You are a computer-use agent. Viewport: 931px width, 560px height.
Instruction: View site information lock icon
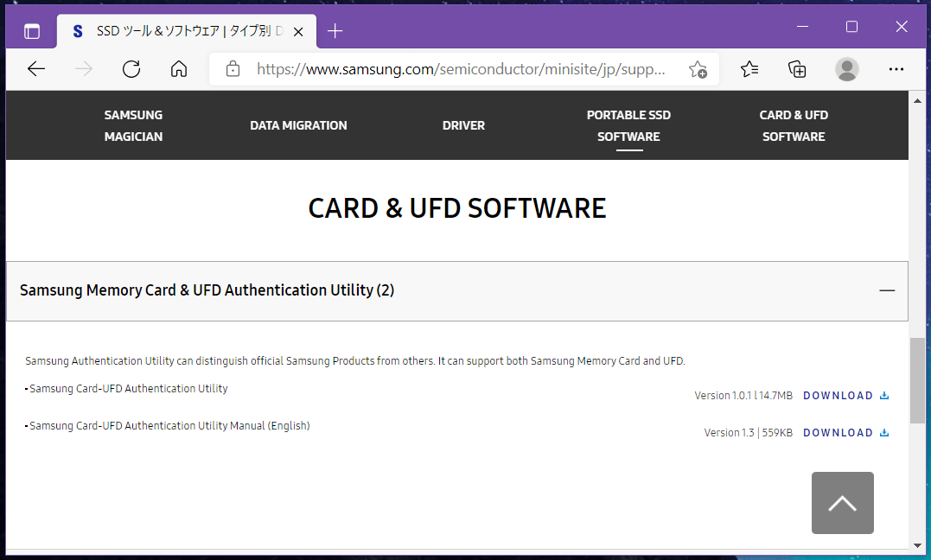233,69
